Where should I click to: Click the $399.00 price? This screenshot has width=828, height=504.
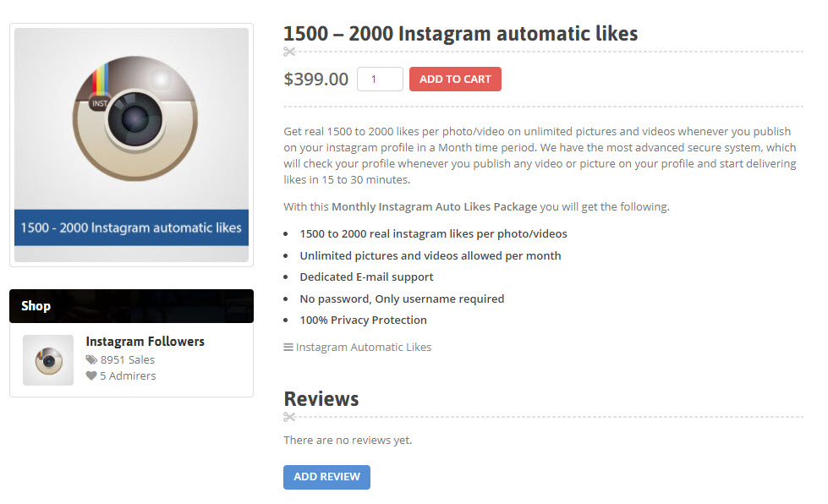[315, 79]
